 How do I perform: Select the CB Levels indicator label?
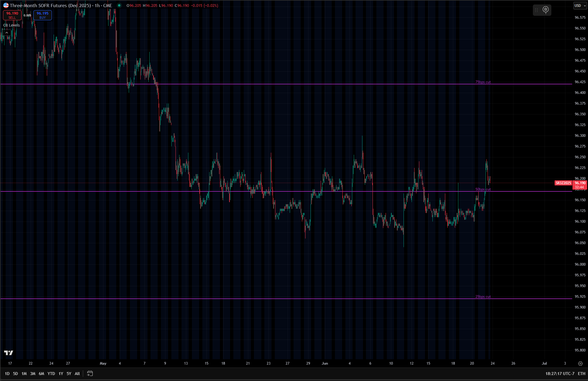(12, 25)
